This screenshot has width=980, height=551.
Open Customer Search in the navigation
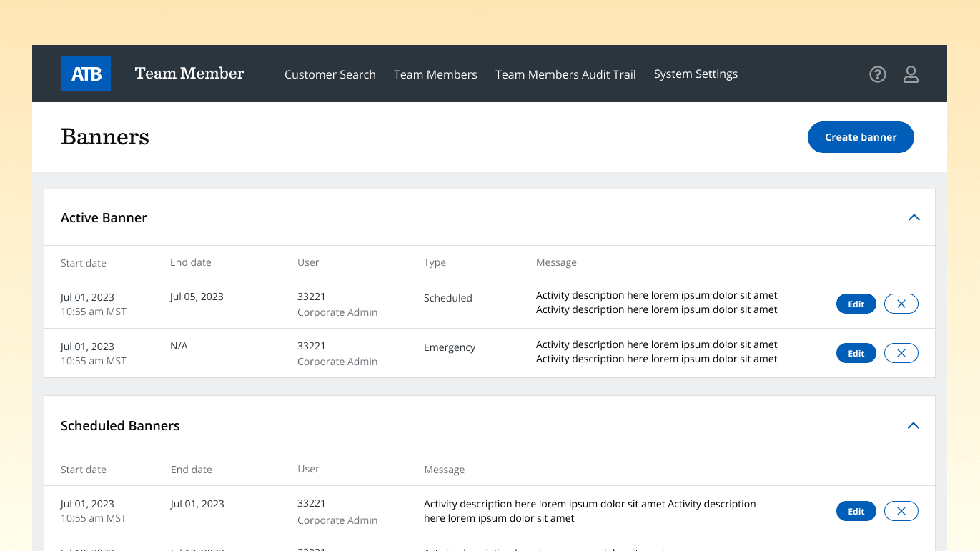330,74
